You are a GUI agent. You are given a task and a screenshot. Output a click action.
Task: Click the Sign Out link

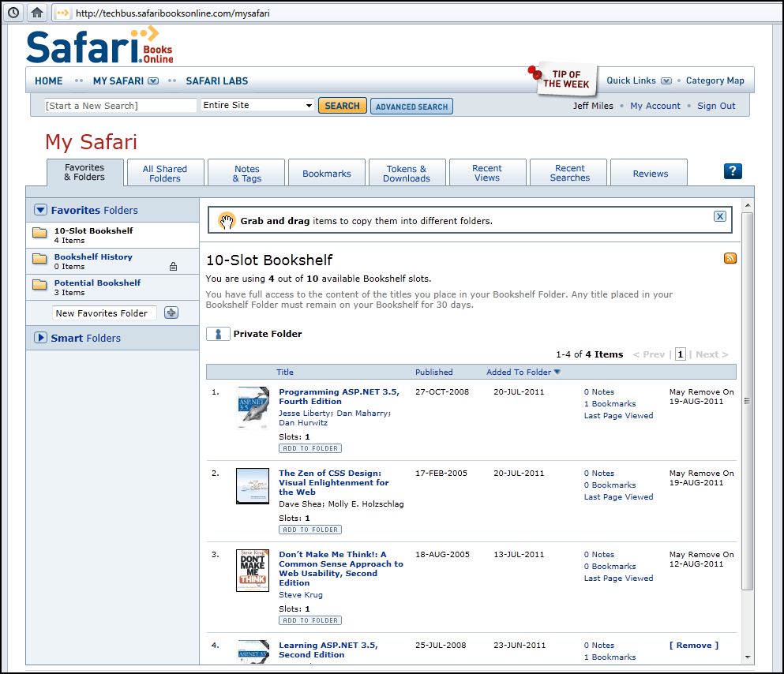coord(716,106)
